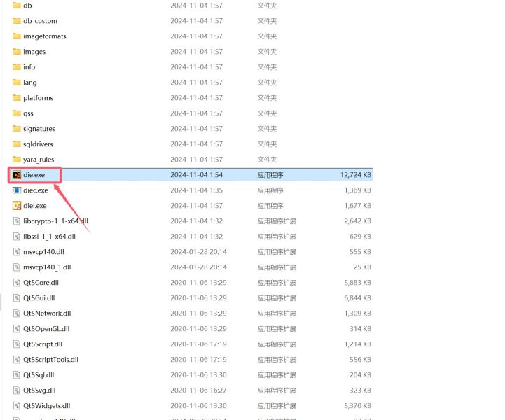Click the die.exe application icon
The image size is (505, 420).
pyautogui.click(x=17, y=175)
